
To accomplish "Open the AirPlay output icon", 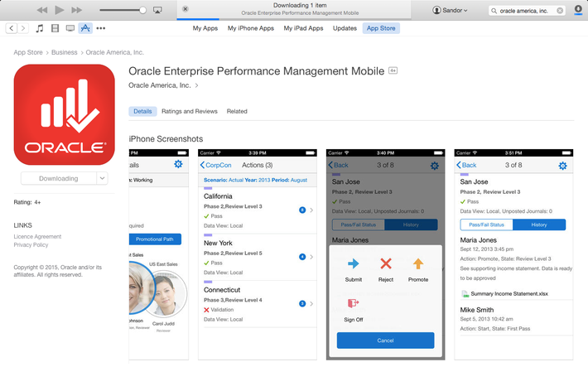I will (x=157, y=10).
